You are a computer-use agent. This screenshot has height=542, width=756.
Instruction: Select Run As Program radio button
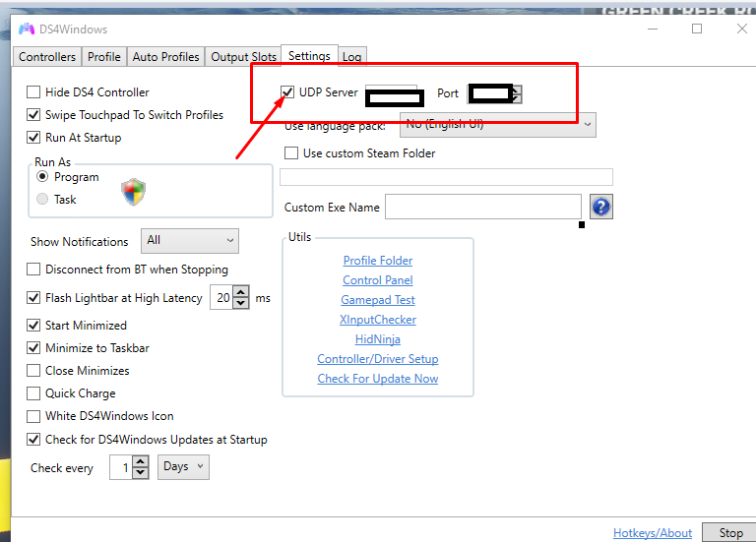(42, 177)
